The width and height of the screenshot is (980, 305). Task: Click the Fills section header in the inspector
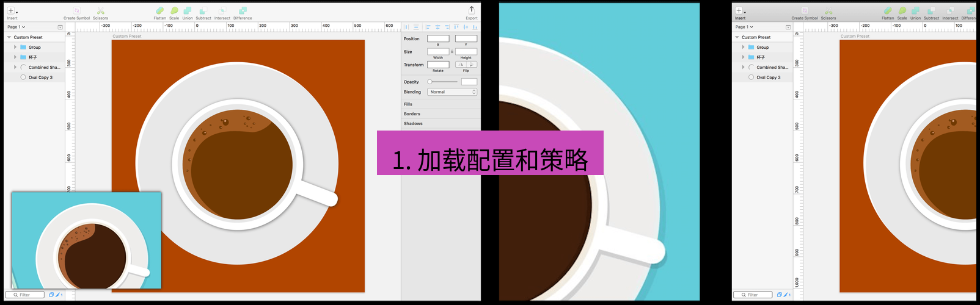pos(408,104)
